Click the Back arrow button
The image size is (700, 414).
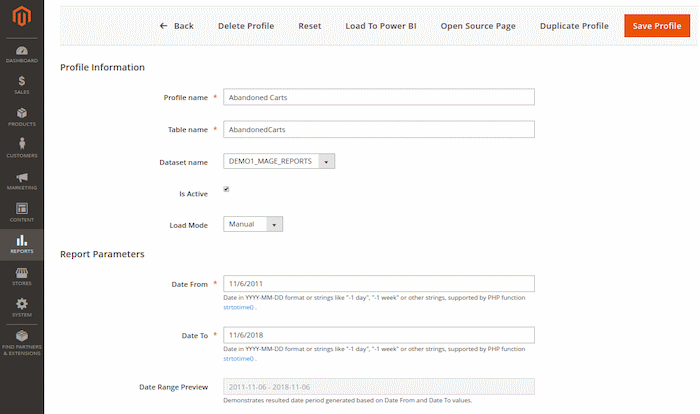tap(176, 26)
